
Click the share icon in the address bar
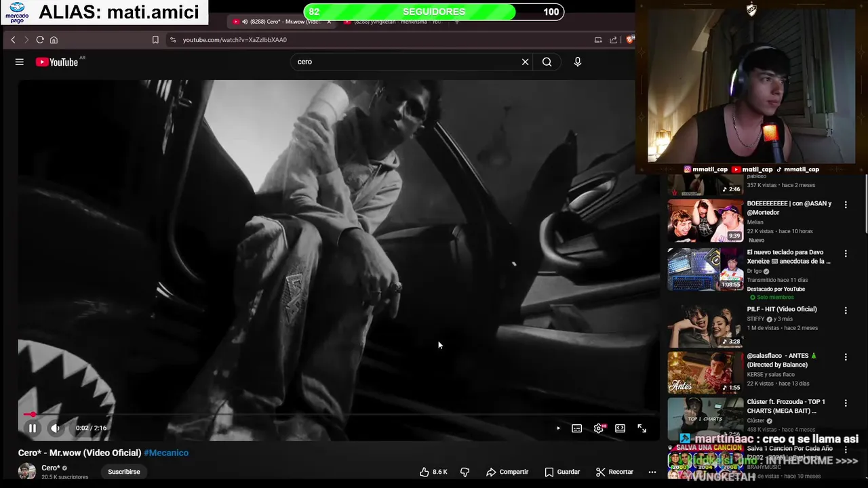(x=613, y=40)
